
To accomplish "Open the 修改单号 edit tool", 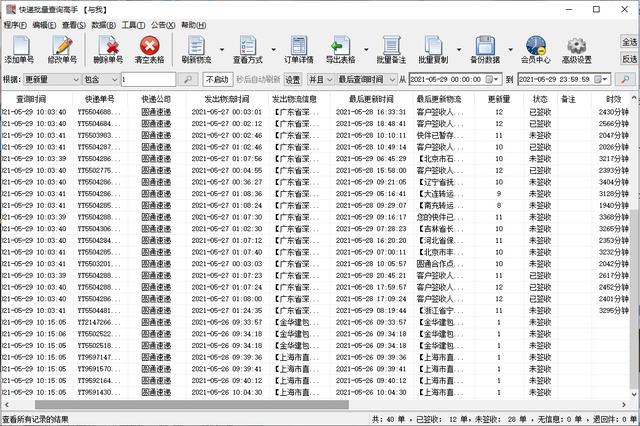I will pos(62,49).
